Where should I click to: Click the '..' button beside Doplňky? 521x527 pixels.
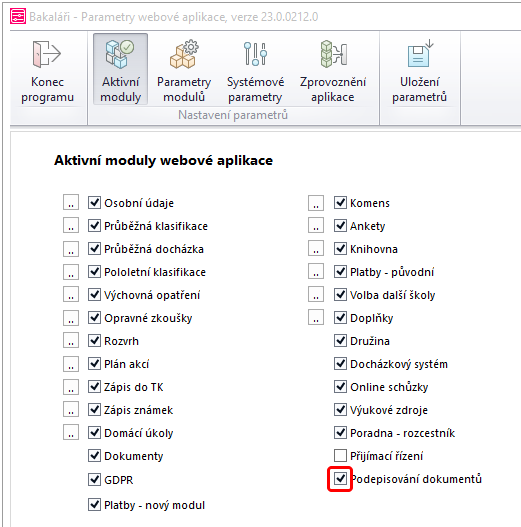pos(316,318)
